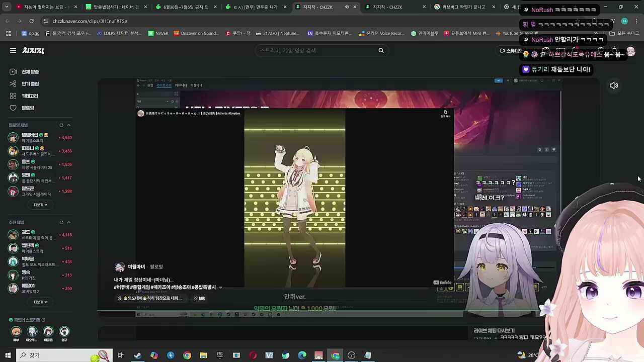Image resolution: width=644 pixels, height=362 pixels.
Task: Mute tab via active tab speaker icon
Action: click(347, 7)
